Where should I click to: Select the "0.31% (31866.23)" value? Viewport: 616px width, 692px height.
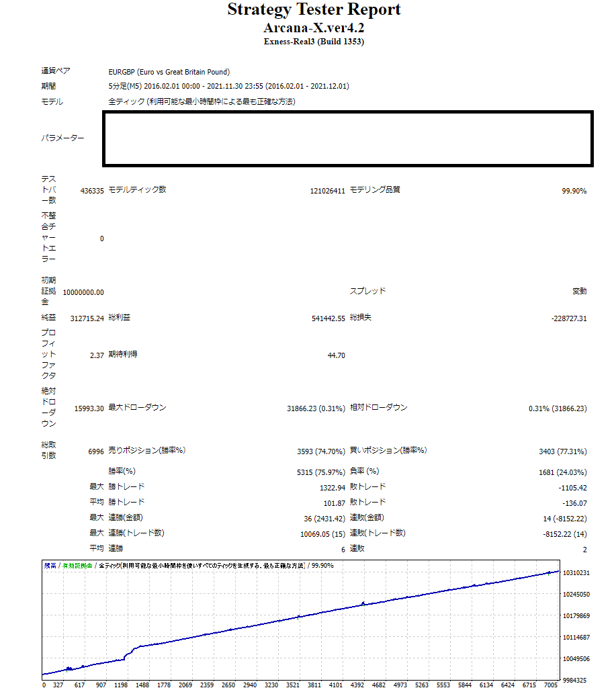point(558,408)
